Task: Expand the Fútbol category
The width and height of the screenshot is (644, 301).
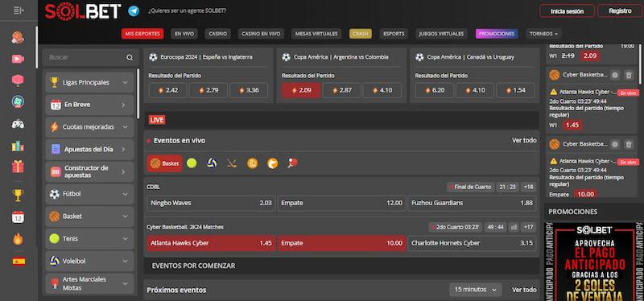Action: pos(89,194)
